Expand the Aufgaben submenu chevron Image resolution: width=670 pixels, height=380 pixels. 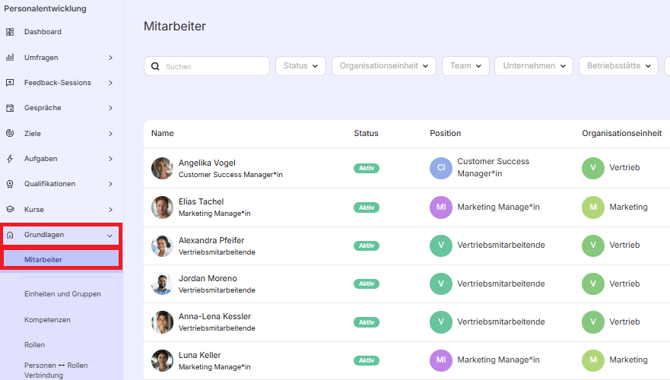pos(110,159)
